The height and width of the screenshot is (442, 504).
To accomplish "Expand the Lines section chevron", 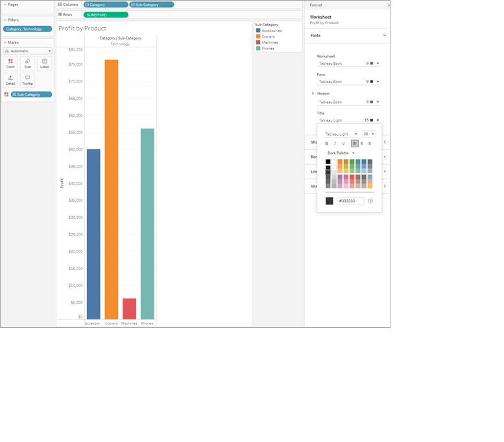I will 385,171.
